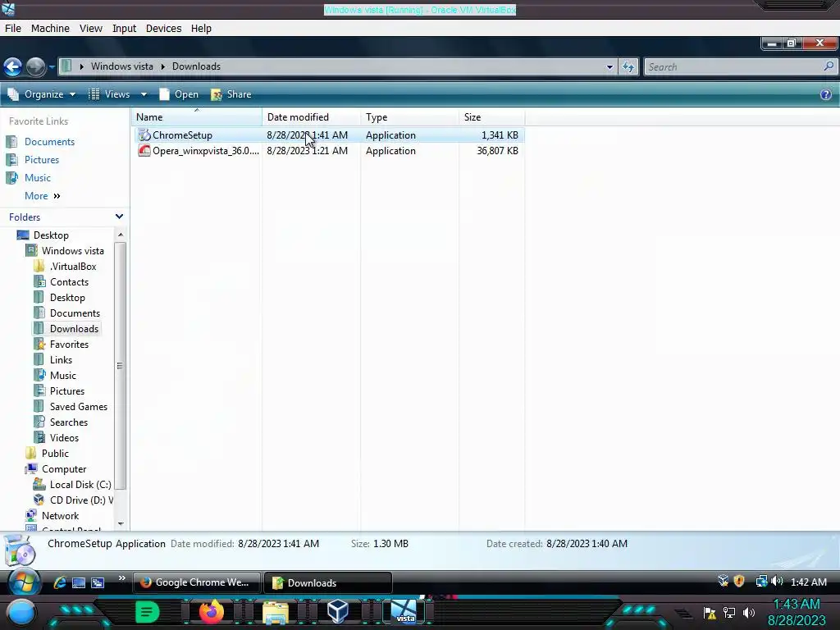Viewport: 840px width, 630px height.
Task: Select Saved Games folder in tree
Action: (x=78, y=407)
